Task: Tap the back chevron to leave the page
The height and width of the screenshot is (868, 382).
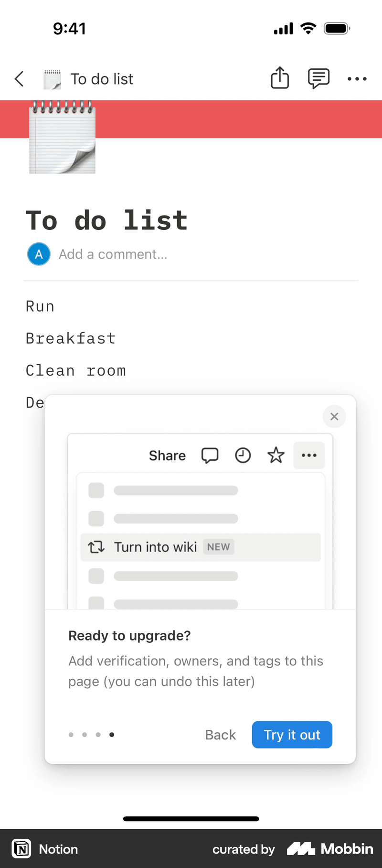Action: (19, 79)
